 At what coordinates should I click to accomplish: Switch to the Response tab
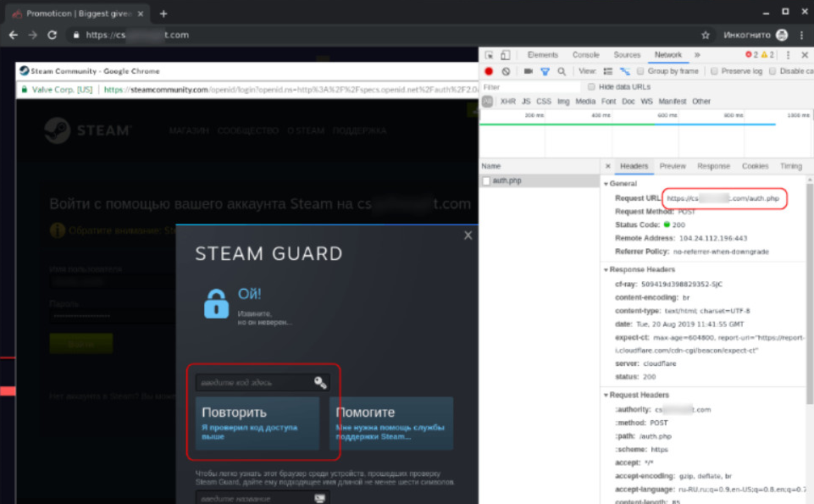point(713,166)
